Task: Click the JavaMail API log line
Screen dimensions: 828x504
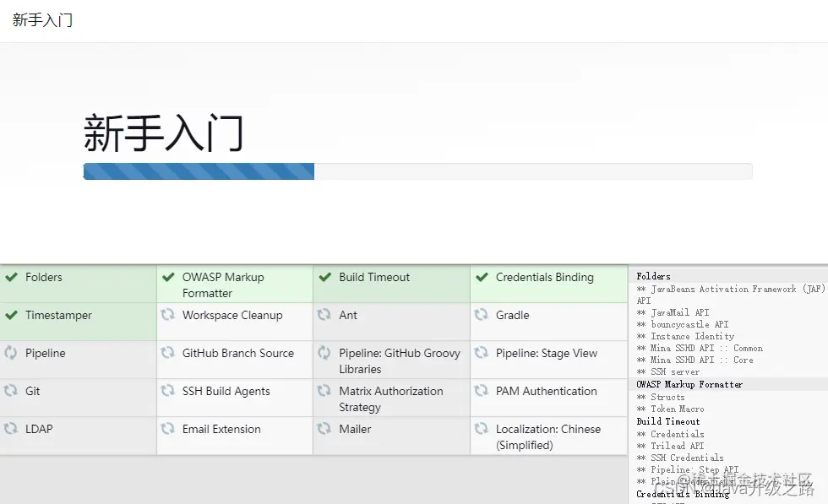Action: tap(673, 312)
